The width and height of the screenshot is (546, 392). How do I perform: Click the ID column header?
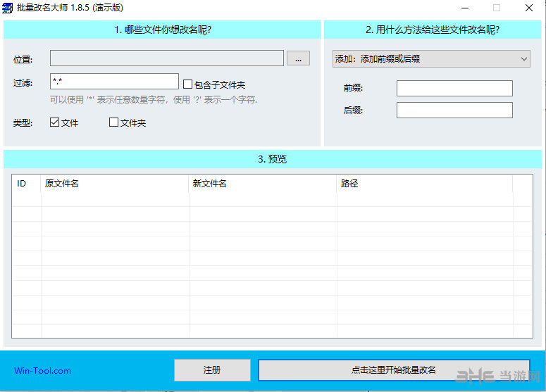pyautogui.click(x=27, y=183)
